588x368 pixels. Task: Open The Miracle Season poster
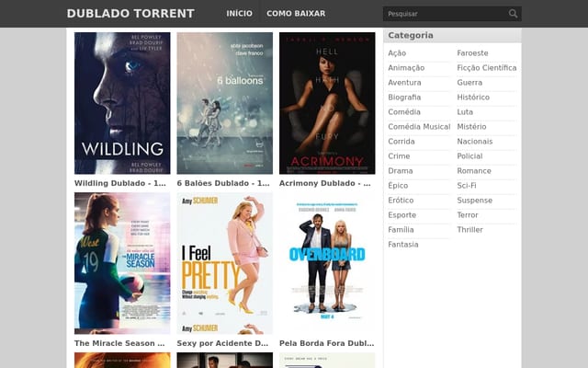(x=122, y=263)
